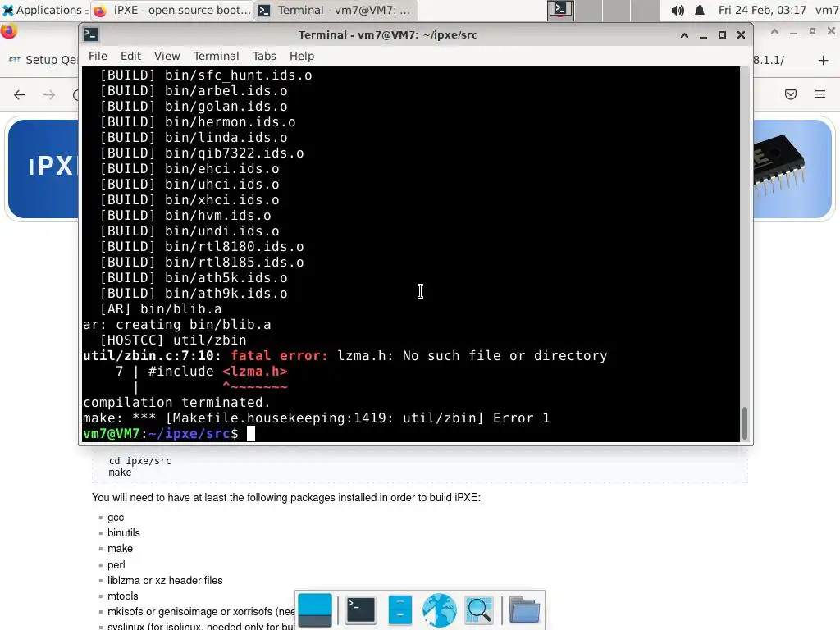Click 'make' code line in webpage
The image size is (840, 630).
click(120, 472)
